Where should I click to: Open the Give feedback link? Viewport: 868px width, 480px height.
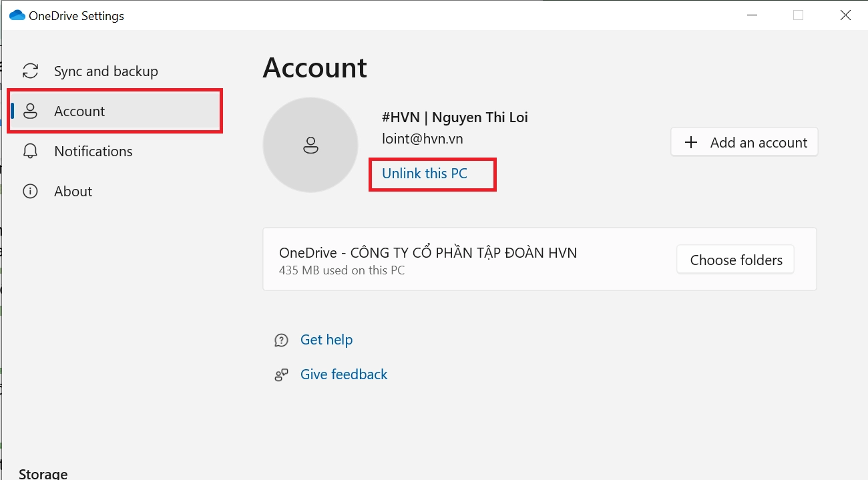pyautogui.click(x=343, y=375)
